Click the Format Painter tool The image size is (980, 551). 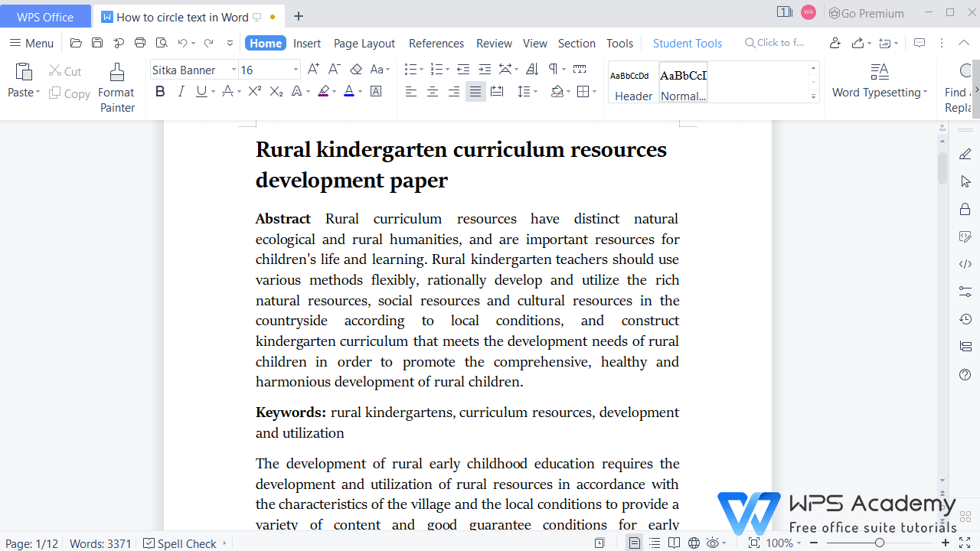(116, 88)
